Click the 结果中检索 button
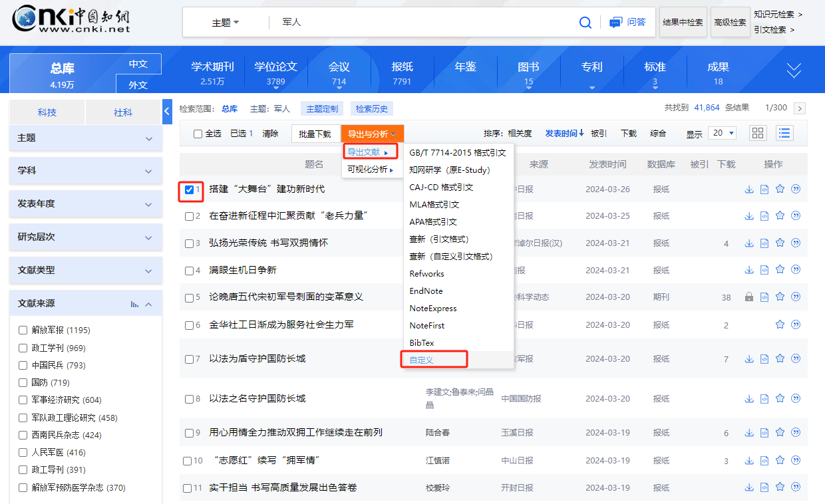The image size is (825, 504). tap(683, 23)
